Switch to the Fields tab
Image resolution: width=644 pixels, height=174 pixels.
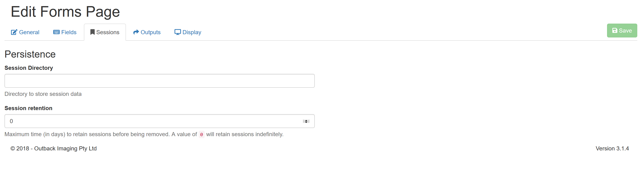(x=69, y=32)
